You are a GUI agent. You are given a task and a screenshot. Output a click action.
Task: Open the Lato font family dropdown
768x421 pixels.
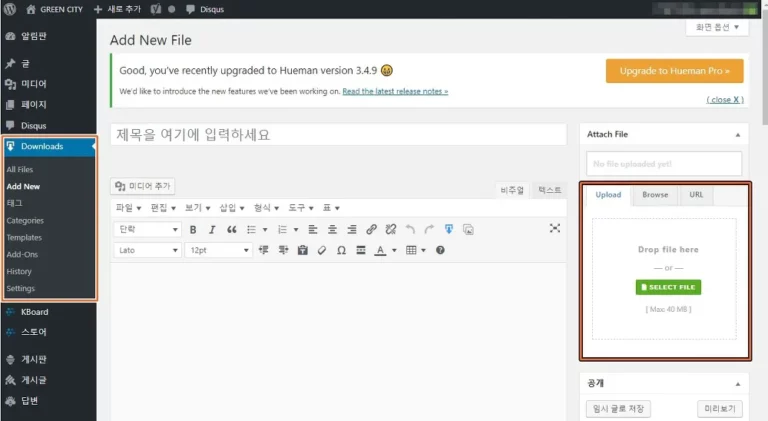pos(148,250)
